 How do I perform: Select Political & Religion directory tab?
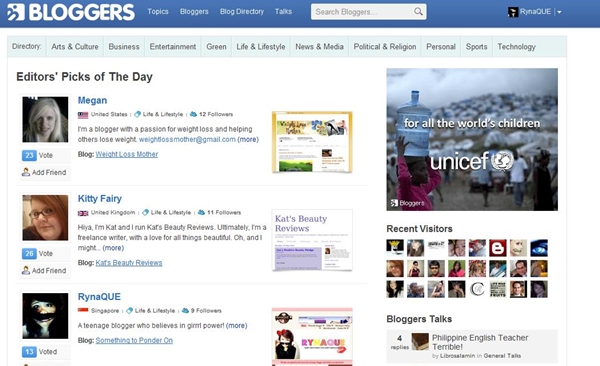tap(385, 47)
